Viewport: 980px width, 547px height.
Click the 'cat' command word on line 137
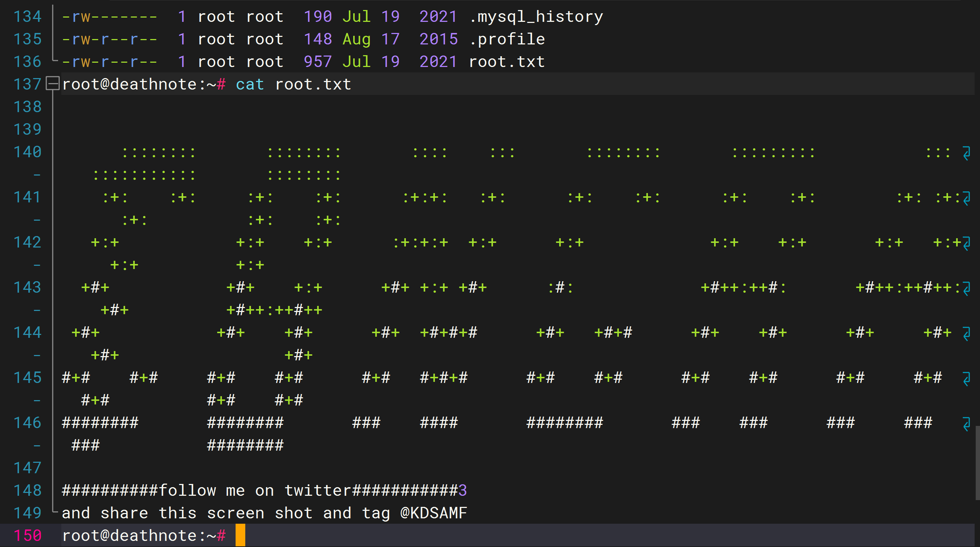pyautogui.click(x=250, y=85)
